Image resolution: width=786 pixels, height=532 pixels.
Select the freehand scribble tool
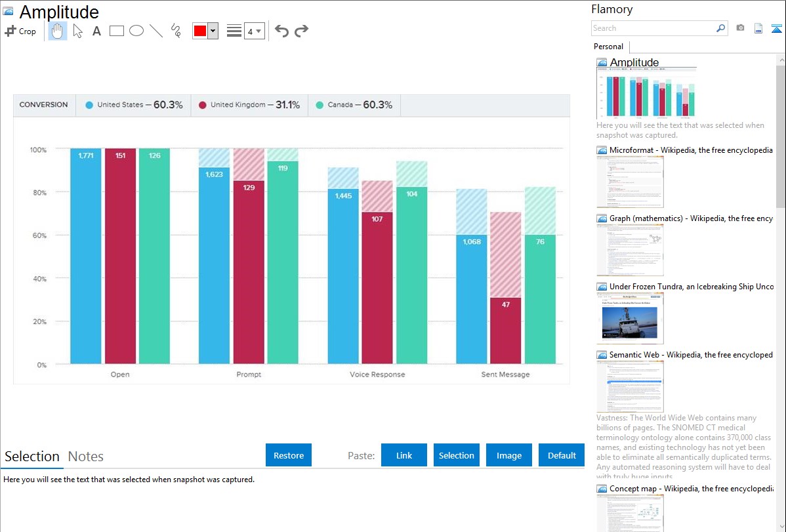click(x=176, y=31)
